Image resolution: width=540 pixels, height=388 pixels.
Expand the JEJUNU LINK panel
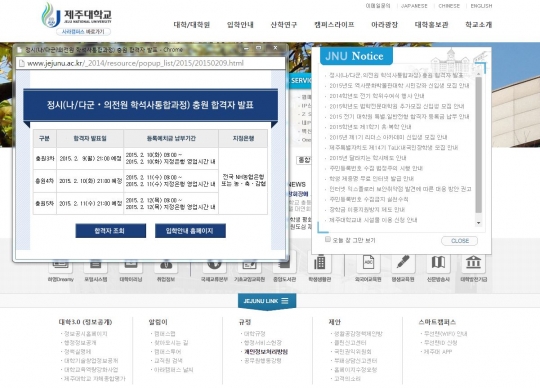click(x=267, y=301)
